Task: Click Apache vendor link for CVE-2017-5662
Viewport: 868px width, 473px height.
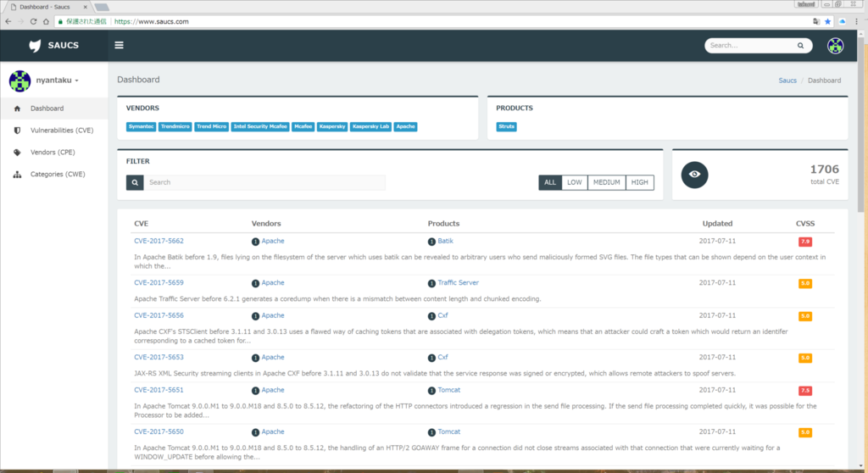Action: (273, 241)
